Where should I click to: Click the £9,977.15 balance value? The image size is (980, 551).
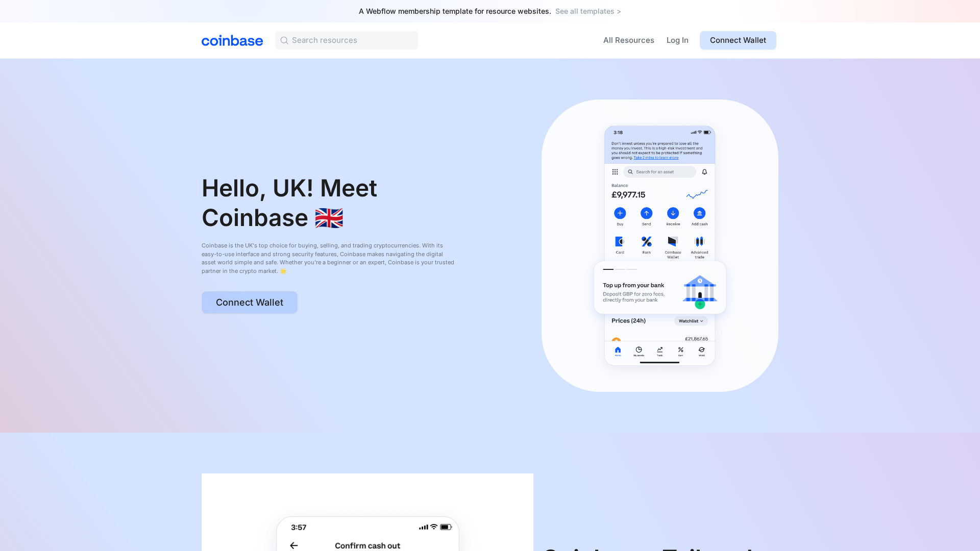[x=628, y=195]
